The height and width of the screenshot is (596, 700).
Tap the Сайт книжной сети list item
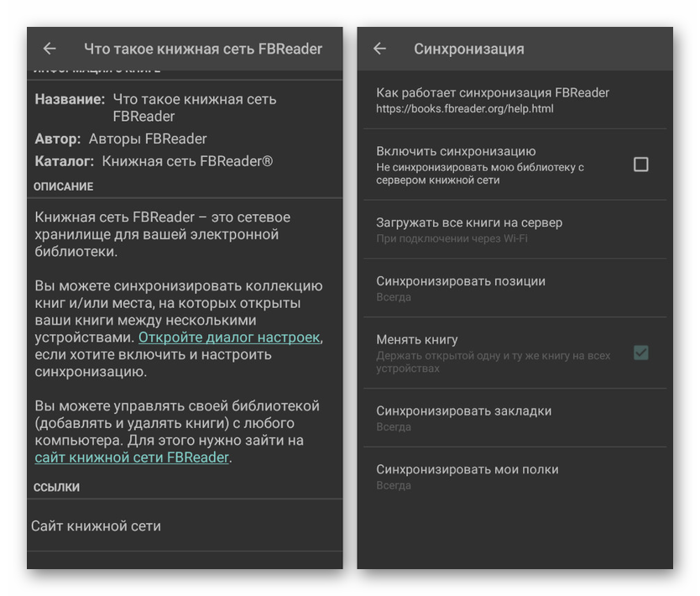click(x=97, y=526)
